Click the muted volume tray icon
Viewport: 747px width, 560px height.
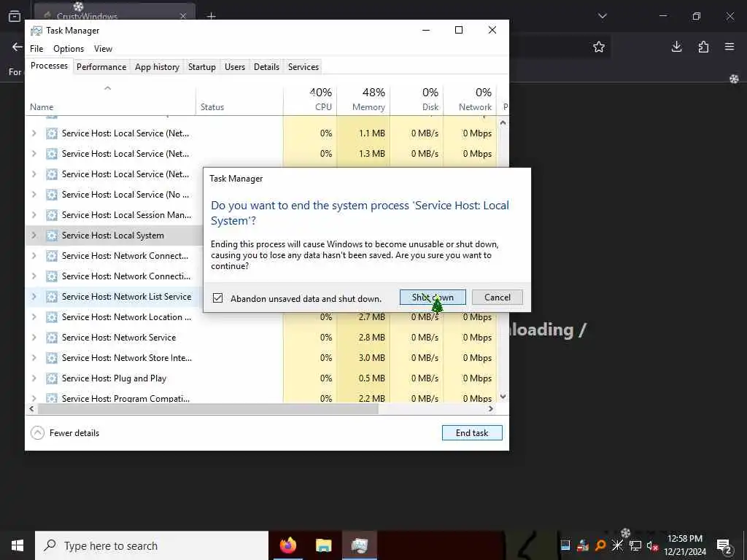click(653, 545)
